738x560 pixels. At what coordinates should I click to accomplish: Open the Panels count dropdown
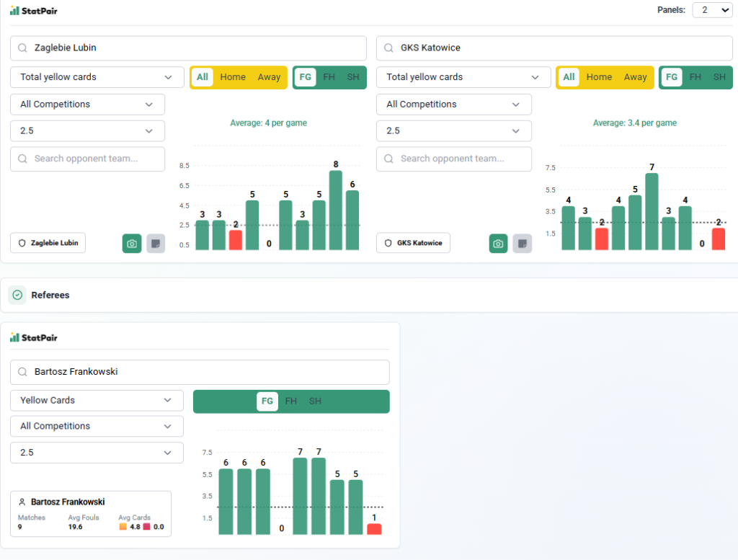711,10
